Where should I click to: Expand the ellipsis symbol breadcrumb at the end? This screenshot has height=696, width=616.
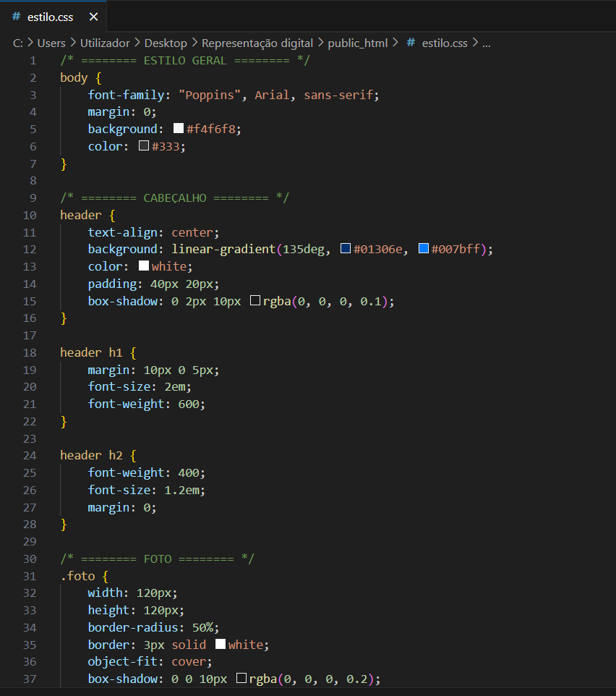[x=486, y=43]
